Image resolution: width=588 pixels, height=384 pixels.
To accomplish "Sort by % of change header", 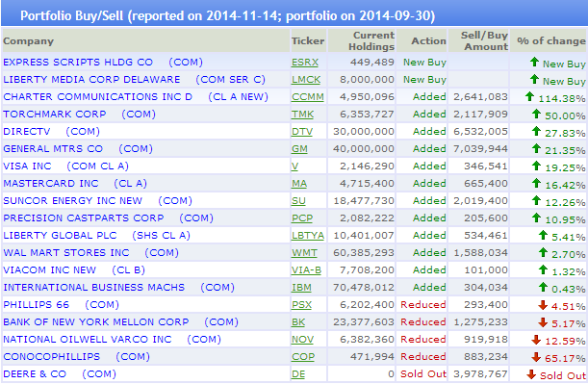I will 551,40.
